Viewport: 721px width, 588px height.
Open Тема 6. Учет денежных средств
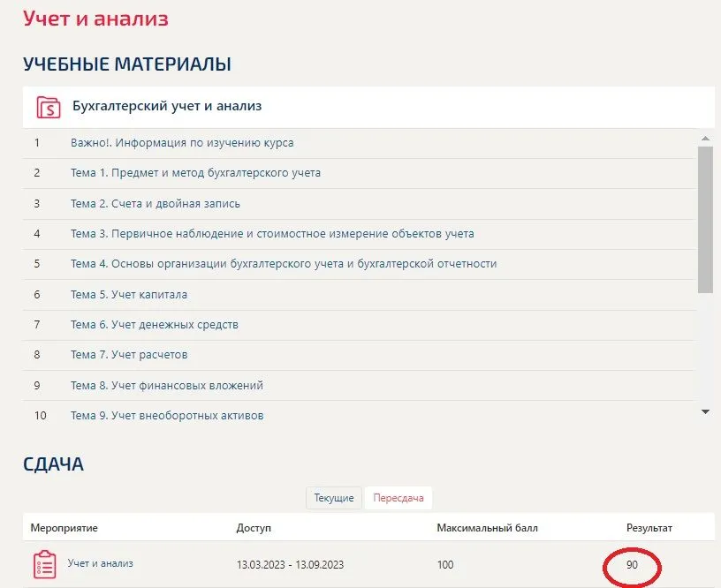click(155, 325)
